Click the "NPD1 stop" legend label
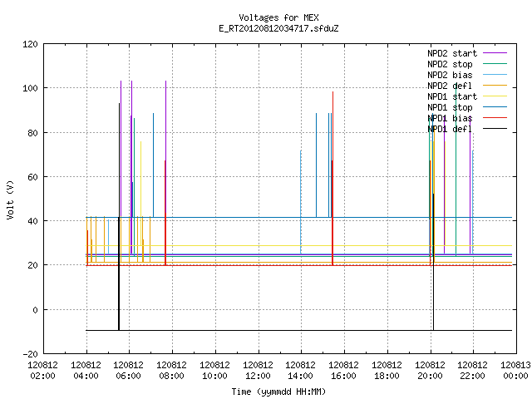 450,107
